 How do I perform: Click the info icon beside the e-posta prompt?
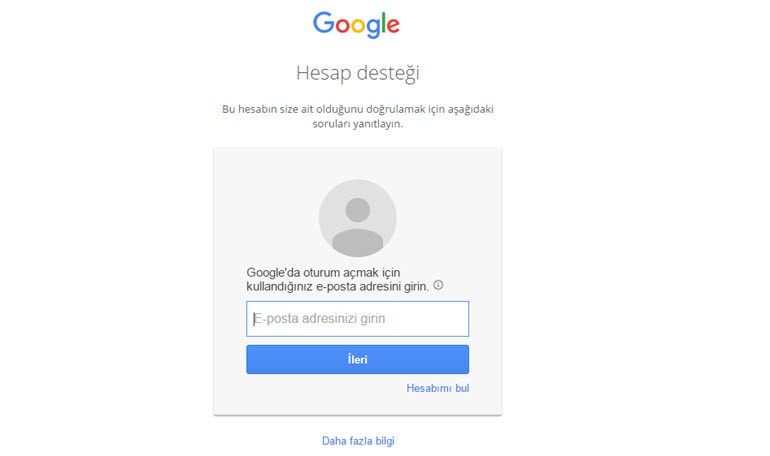point(438,285)
